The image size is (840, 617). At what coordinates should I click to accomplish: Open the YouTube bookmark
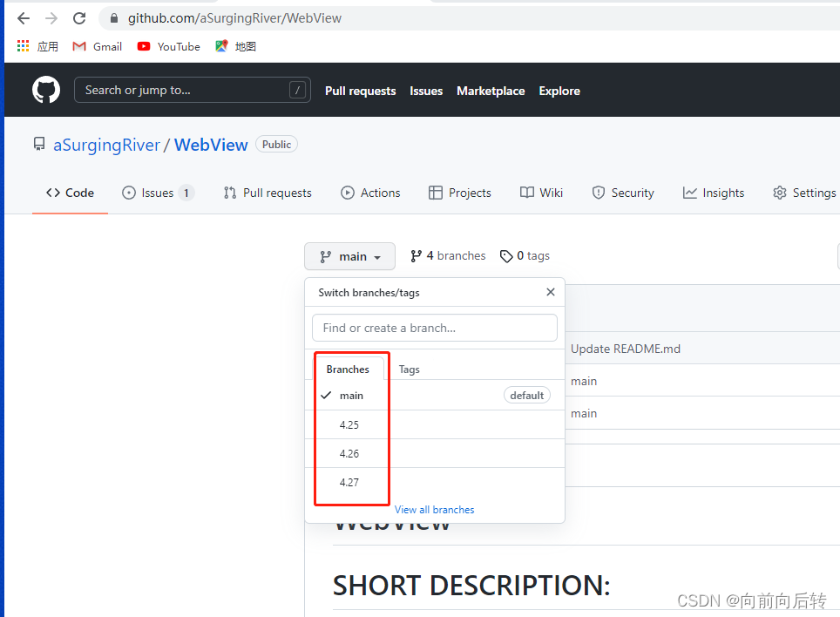pyautogui.click(x=169, y=46)
